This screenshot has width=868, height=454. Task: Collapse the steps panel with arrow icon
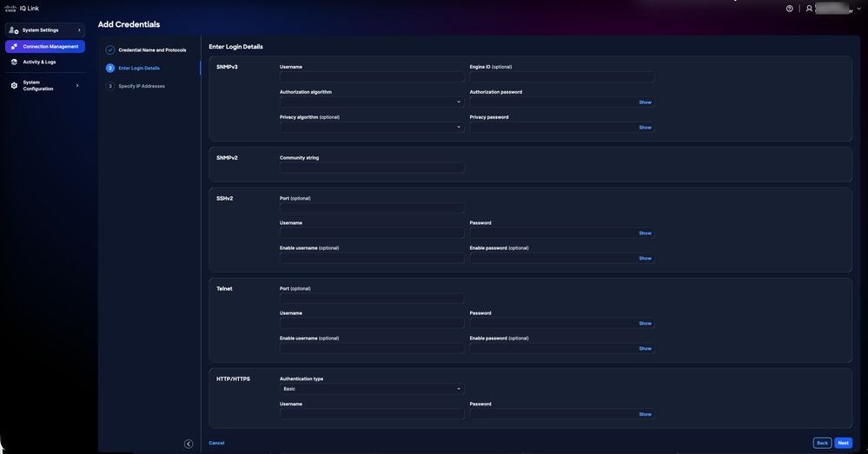189,444
